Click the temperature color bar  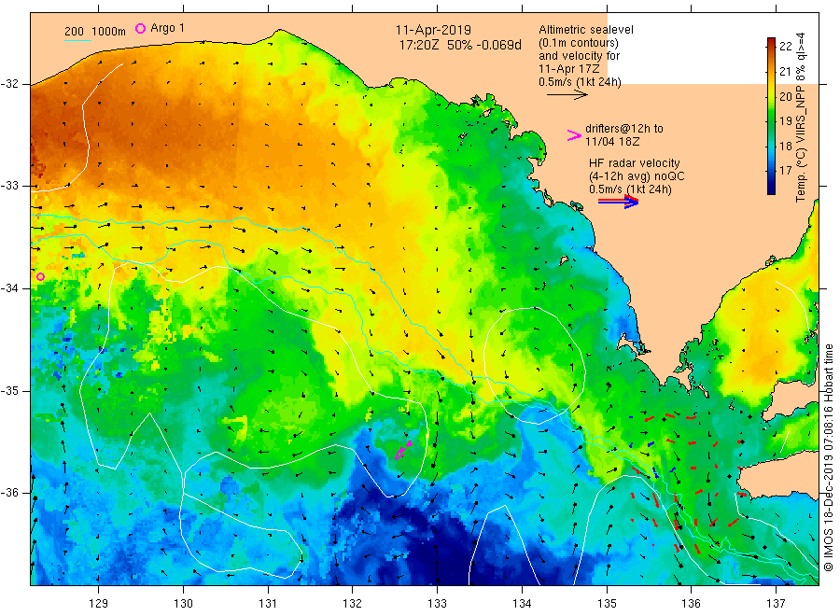point(772,116)
